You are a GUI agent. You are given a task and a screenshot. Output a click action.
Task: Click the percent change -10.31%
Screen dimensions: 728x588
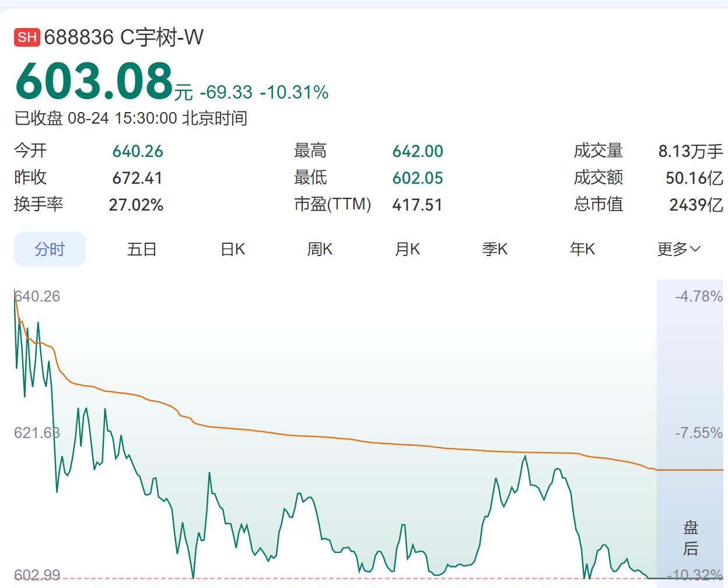coord(294,92)
